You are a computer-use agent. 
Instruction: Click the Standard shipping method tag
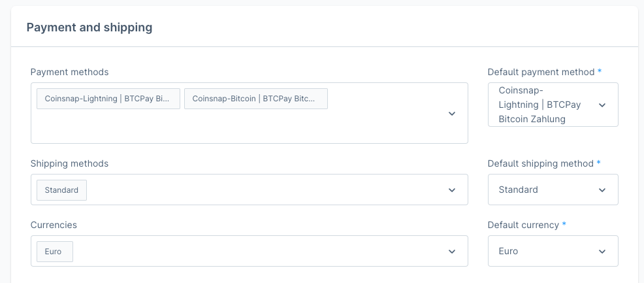point(61,190)
